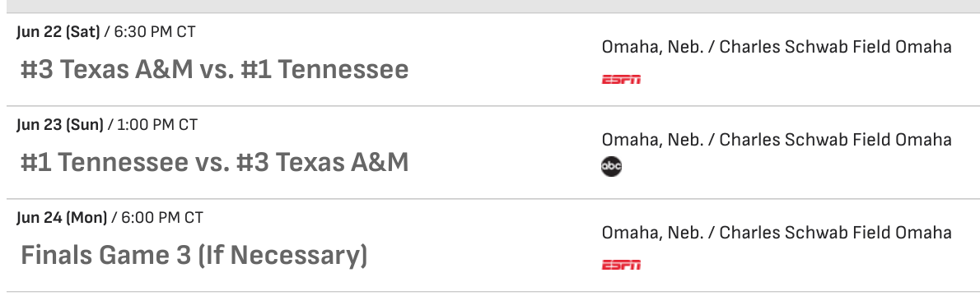Viewport: 980px width, 296px height.
Task: Click Omaha, Neb. in the Jun 22 row
Action: (x=652, y=47)
